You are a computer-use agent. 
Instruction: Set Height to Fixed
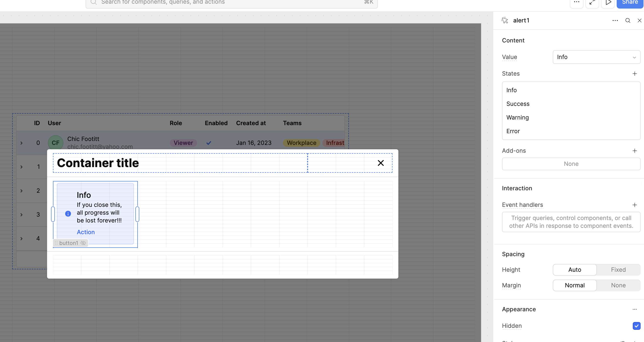tap(618, 270)
